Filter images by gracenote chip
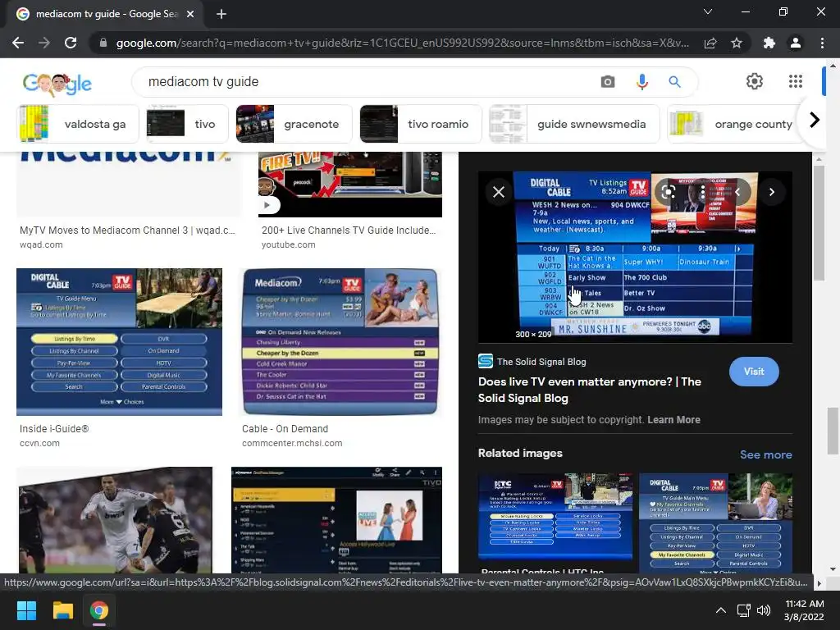Viewport: 840px width, 630px height. click(294, 125)
